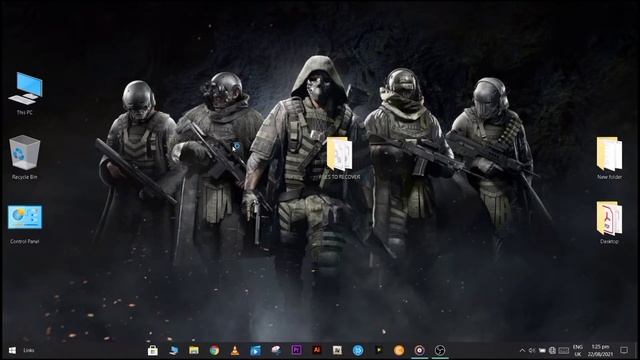This screenshot has width=640, height=360.
Task: Open the Windows Start menu
Action: coord(12,350)
